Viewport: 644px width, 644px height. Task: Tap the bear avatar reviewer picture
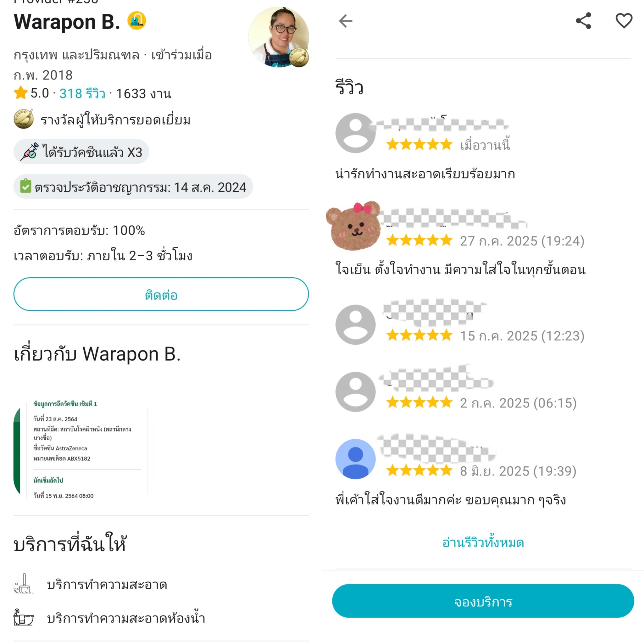[x=354, y=226]
